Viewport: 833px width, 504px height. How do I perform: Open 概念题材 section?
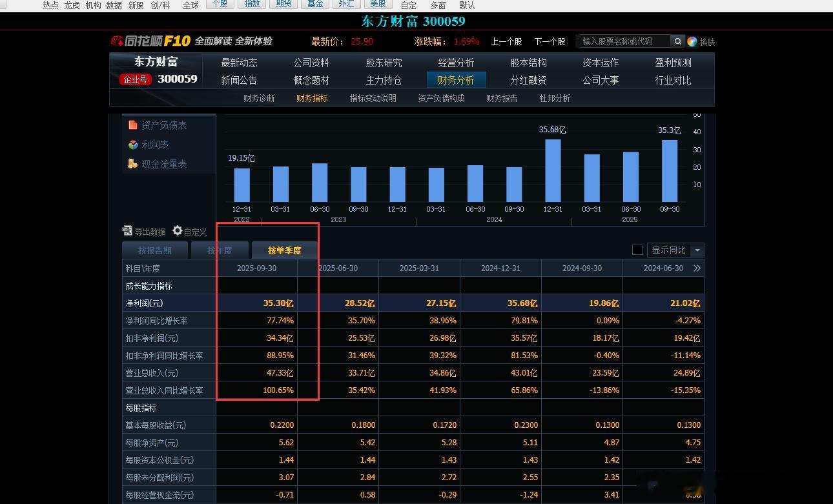(x=311, y=80)
